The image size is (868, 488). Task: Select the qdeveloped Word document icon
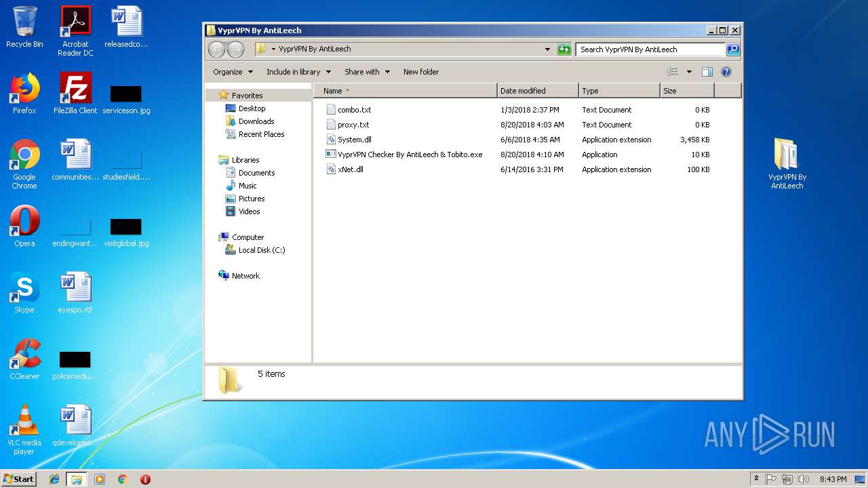point(75,426)
